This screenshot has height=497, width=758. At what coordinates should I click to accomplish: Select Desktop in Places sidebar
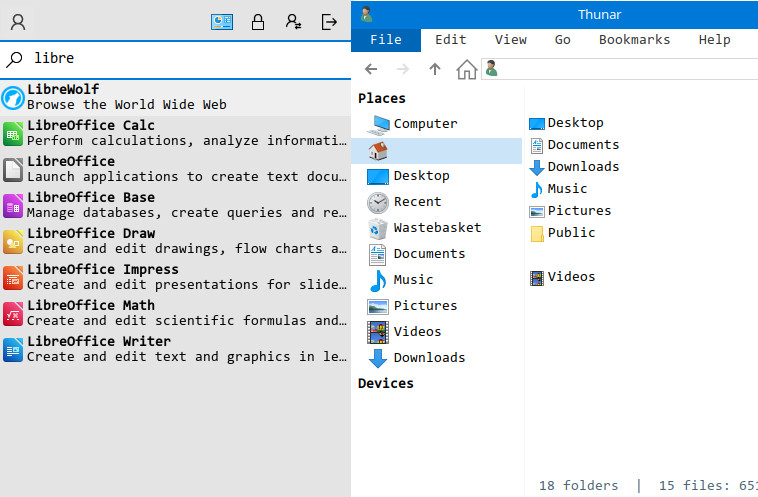click(437, 176)
